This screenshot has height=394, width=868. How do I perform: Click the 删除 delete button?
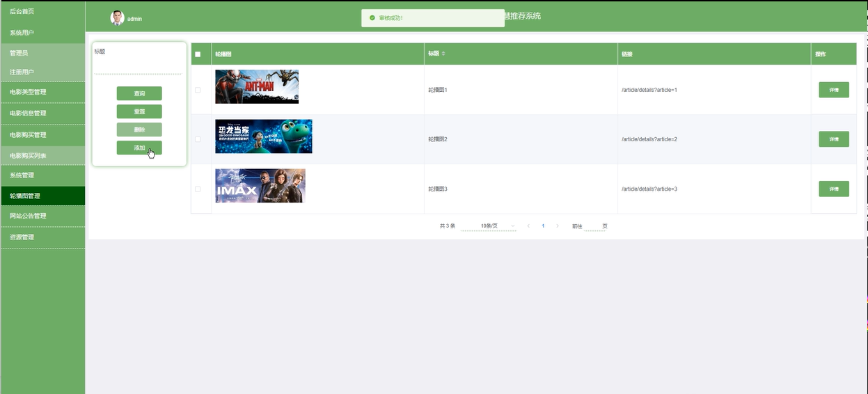pos(139,129)
